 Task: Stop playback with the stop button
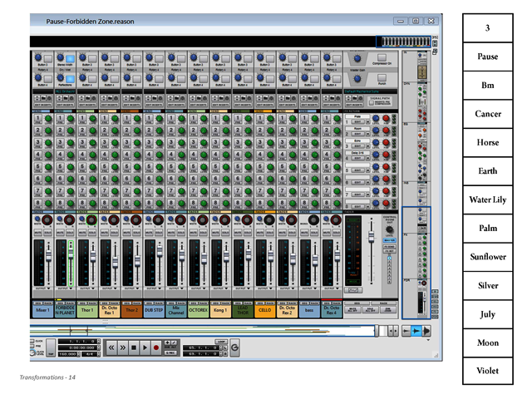(x=134, y=347)
